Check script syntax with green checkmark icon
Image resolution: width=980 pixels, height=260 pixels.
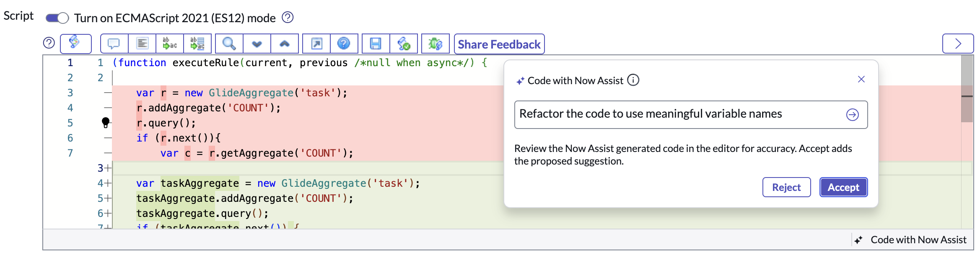tap(404, 44)
